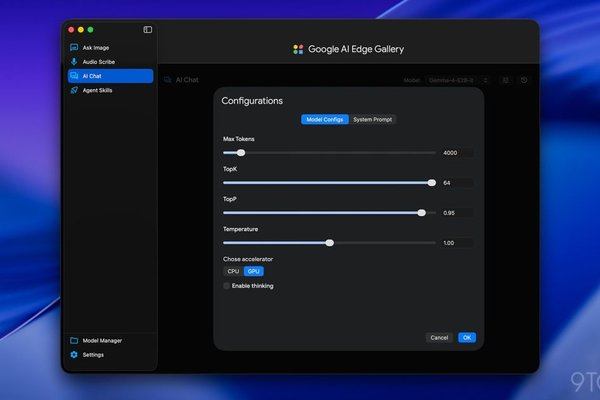Close the window with the red button
The image size is (600, 400).
click(71, 29)
